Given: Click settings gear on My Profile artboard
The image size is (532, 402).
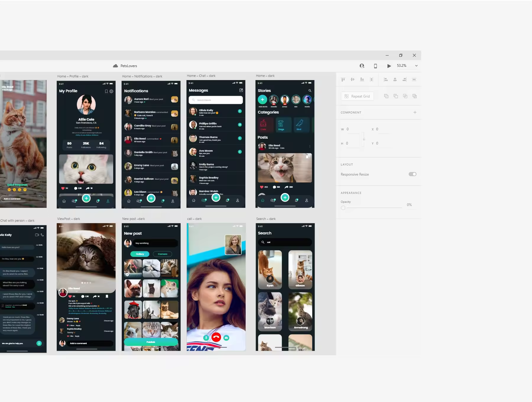Looking at the screenshot, I should click(111, 91).
